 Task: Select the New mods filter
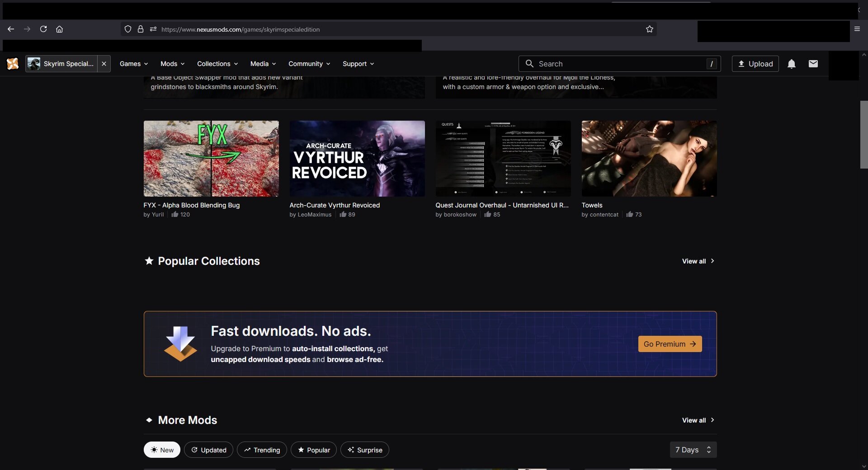point(162,450)
